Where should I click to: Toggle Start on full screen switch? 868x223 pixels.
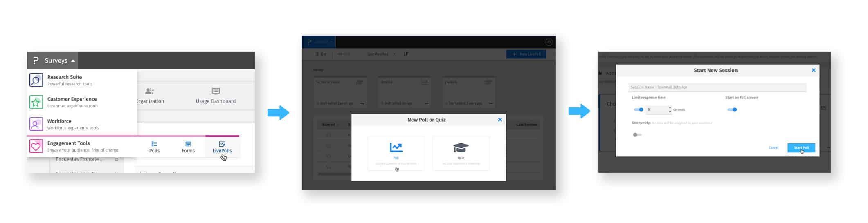(732, 109)
